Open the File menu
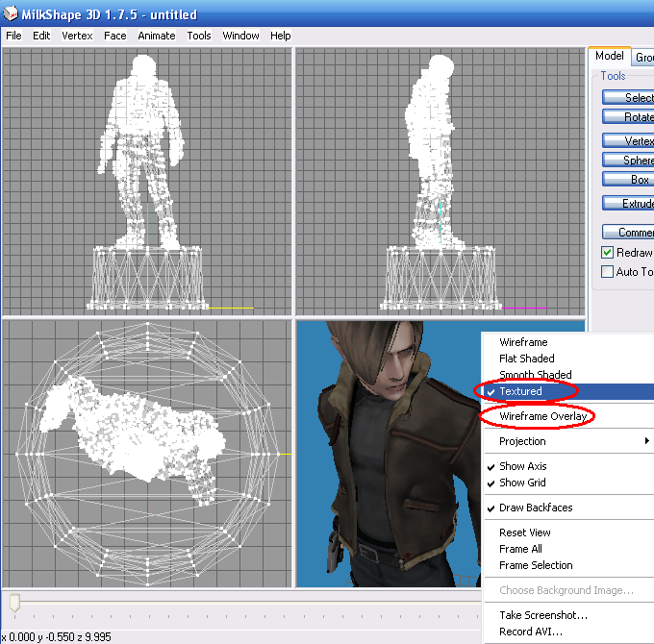Image resolution: width=654 pixels, height=644 pixels. tap(13, 36)
